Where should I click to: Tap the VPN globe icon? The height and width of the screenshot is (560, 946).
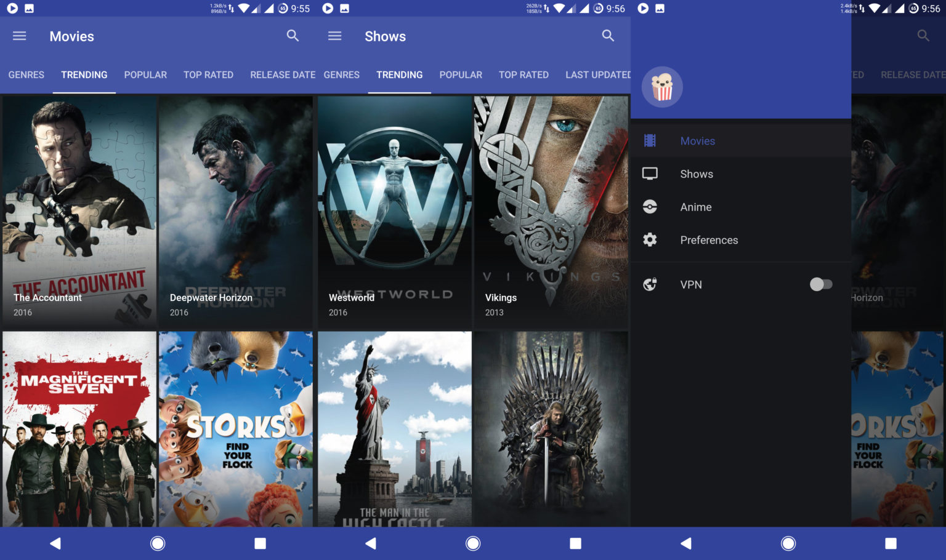pos(650,284)
